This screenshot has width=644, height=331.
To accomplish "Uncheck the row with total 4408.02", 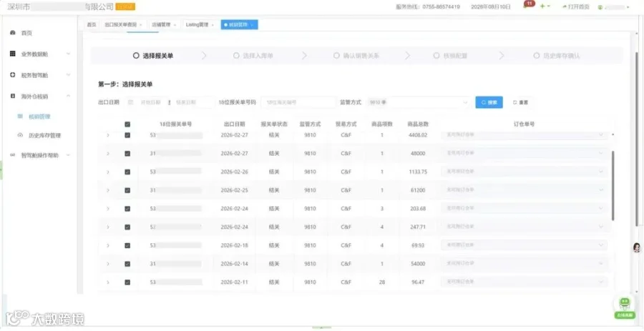I will point(127,135).
